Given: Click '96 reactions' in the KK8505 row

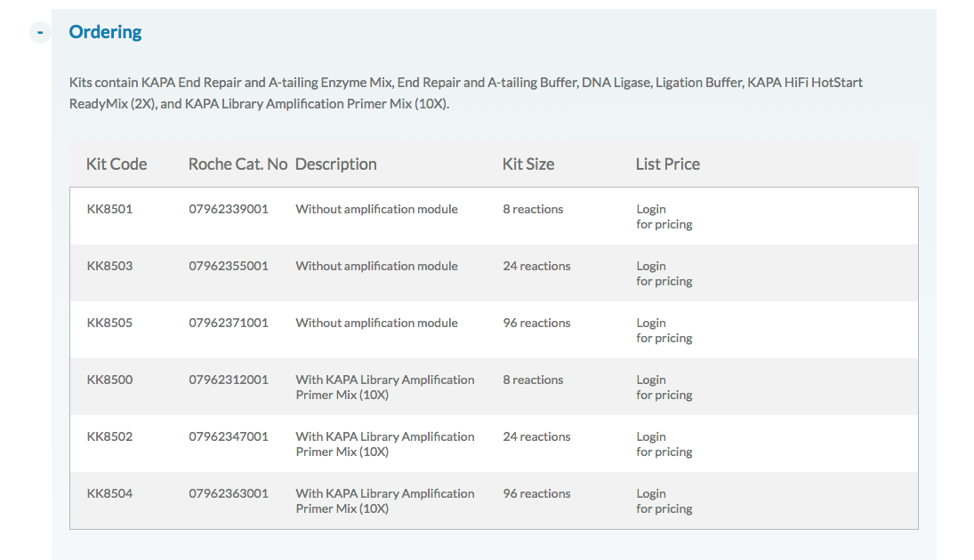Looking at the screenshot, I should click(x=536, y=323).
